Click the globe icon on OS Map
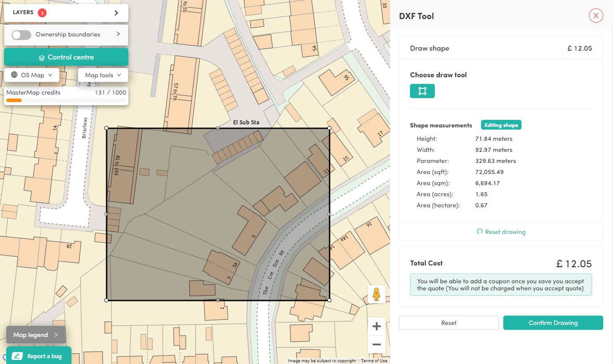The height and width of the screenshot is (364, 613). pyautogui.click(x=14, y=75)
